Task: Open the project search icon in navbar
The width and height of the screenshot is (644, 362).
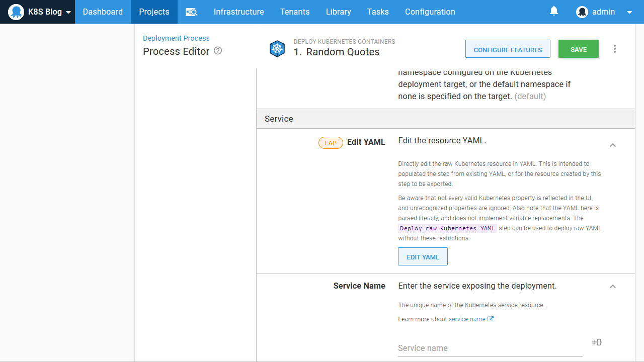Action: pos(191,12)
